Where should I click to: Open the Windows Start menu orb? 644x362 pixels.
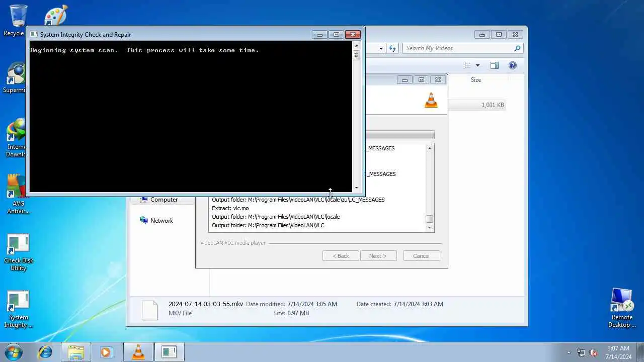tap(14, 352)
